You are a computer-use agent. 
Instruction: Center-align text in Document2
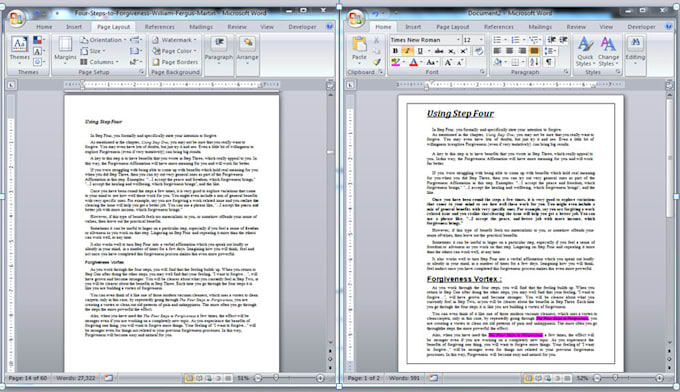click(510, 51)
